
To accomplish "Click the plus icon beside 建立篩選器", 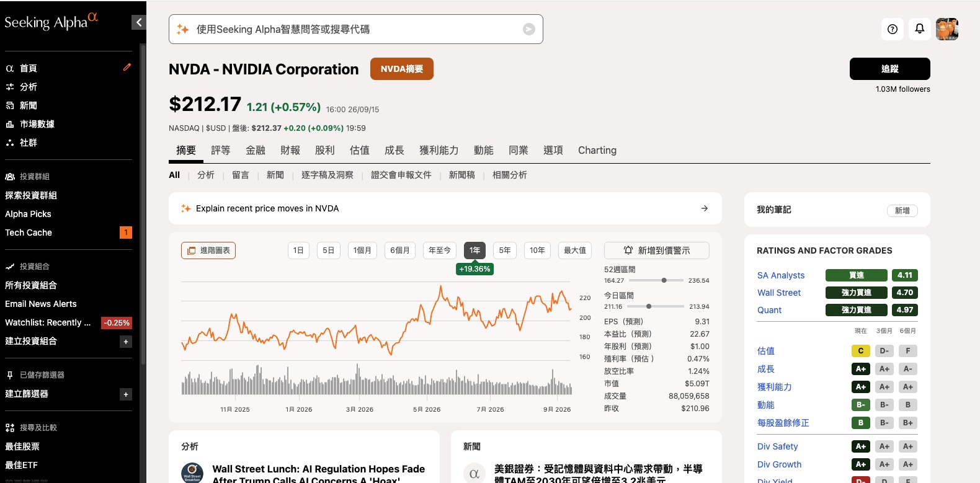I will (126, 394).
